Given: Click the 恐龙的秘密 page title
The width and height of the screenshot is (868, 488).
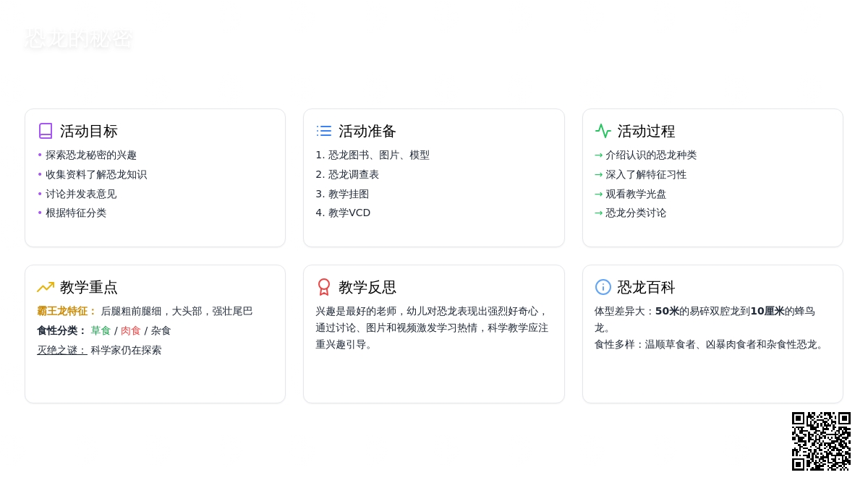Looking at the screenshot, I should [x=78, y=39].
